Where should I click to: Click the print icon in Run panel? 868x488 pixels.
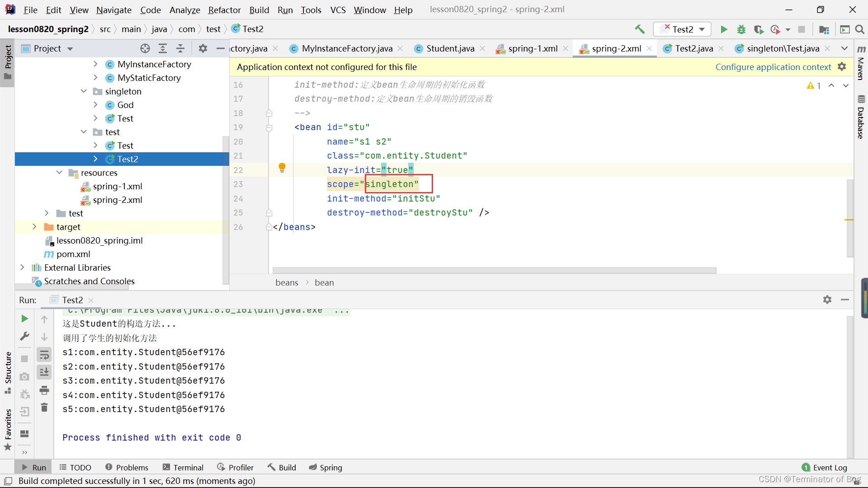click(44, 390)
